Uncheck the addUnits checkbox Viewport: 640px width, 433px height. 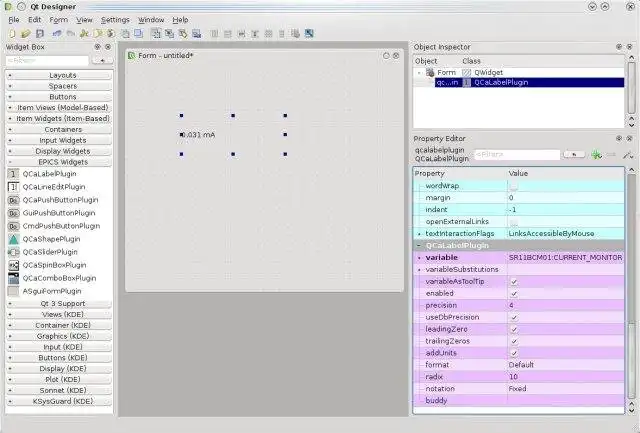coord(514,353)
